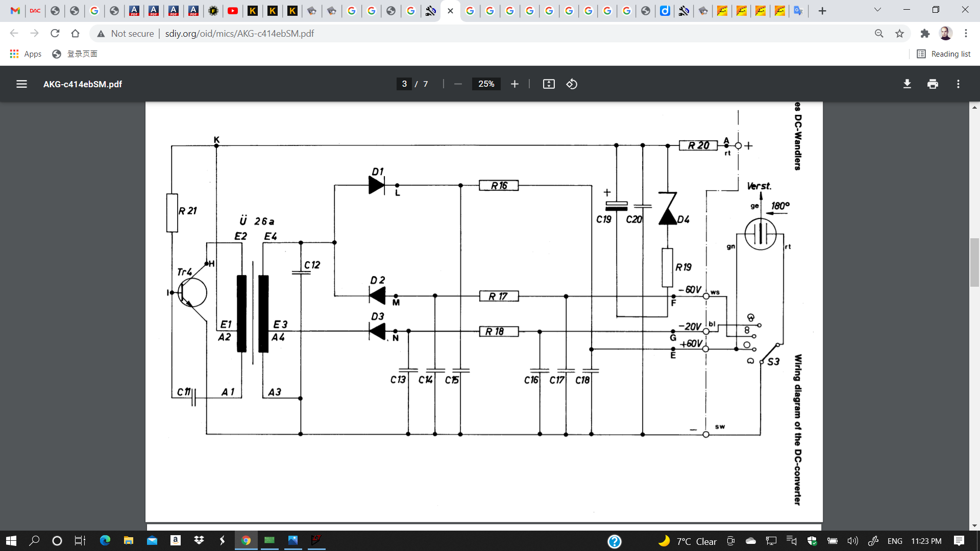Go forward in browser history
The image size is (980, 551).
(34, 33)
